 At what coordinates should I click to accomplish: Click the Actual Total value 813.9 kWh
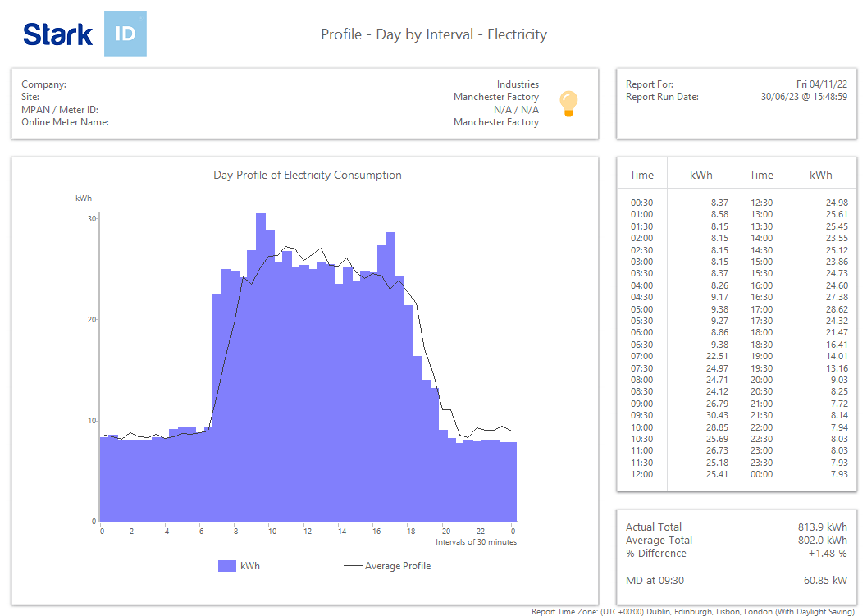820,527
